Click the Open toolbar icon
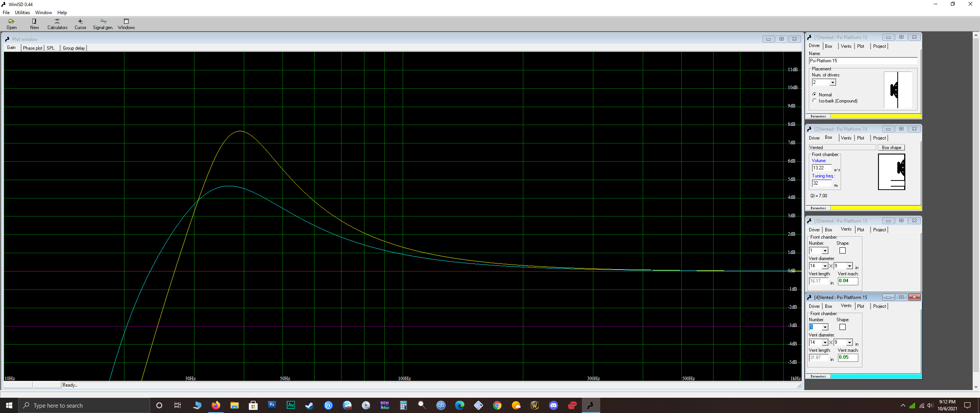 11,24
